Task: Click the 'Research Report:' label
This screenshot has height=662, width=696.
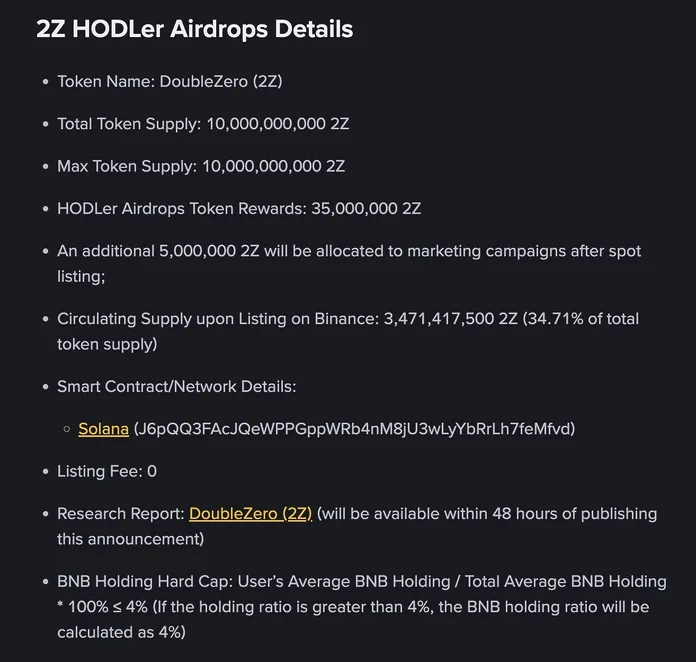Action: [120, 513]
